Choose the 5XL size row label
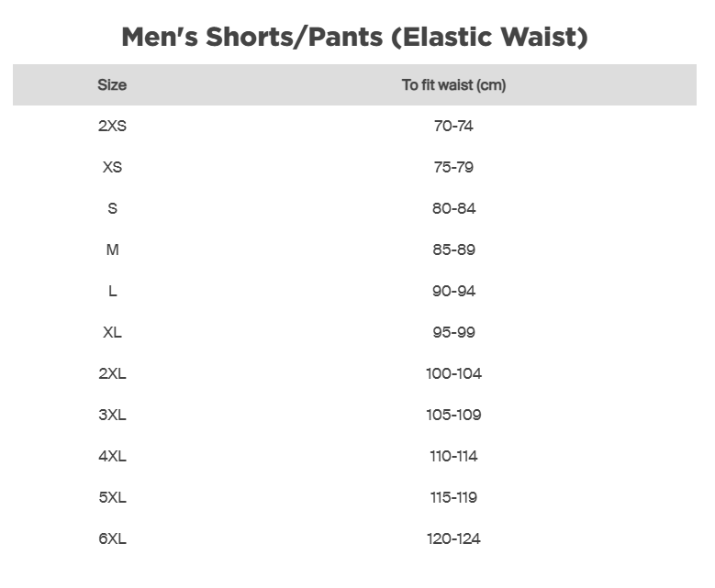715x588 pixels. [x=112, y=497]
